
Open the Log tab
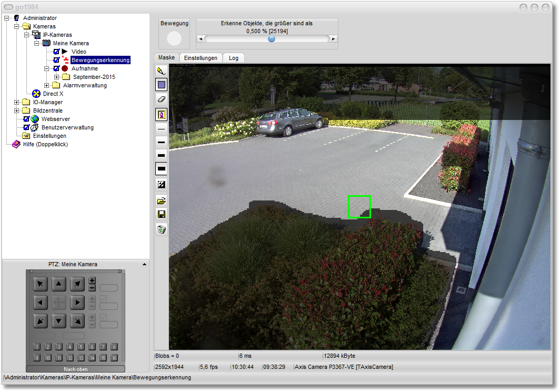click(x=234, y=58)
